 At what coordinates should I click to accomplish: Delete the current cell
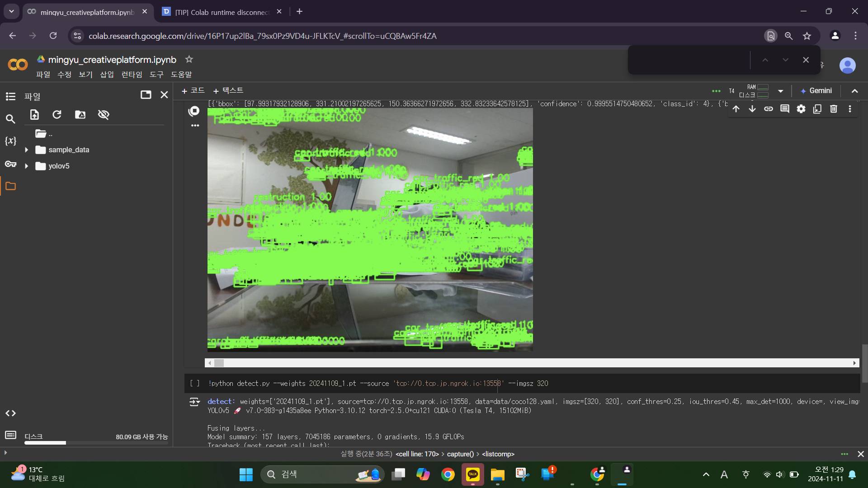834,109
